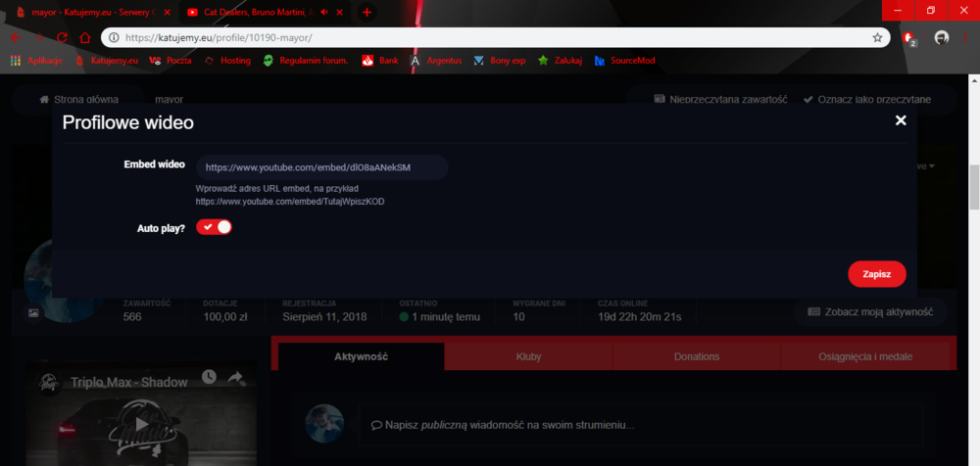
Task: Click the profile photo change icon
Action: pos(33,313)
